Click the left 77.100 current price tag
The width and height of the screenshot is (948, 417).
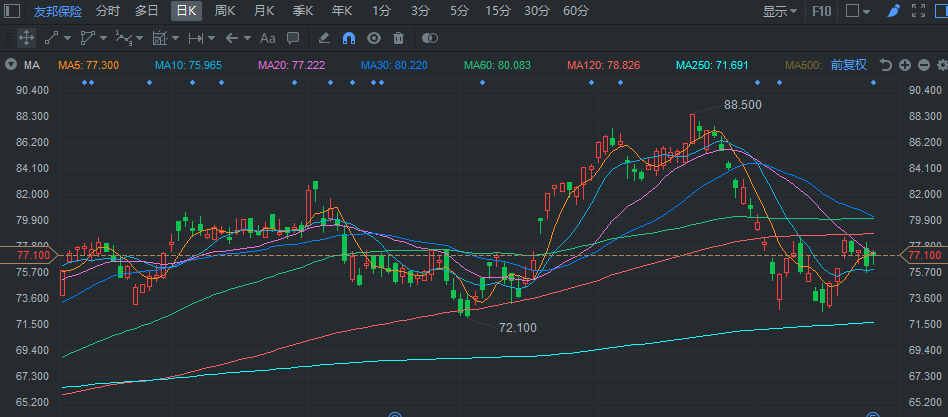coord(28,256)
